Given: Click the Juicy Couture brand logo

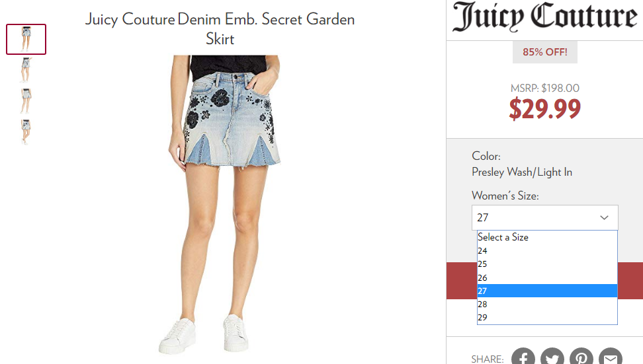Looking at the screenshot, I should pyautogui.click(x=544, y=17).
